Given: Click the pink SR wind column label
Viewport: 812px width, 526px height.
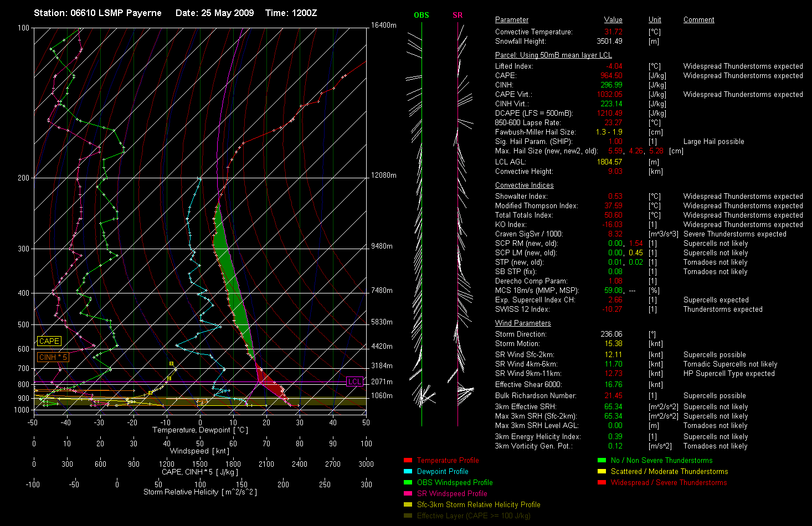Looking at the screenshot, I should pyautogui.click(x=458, y=15).
